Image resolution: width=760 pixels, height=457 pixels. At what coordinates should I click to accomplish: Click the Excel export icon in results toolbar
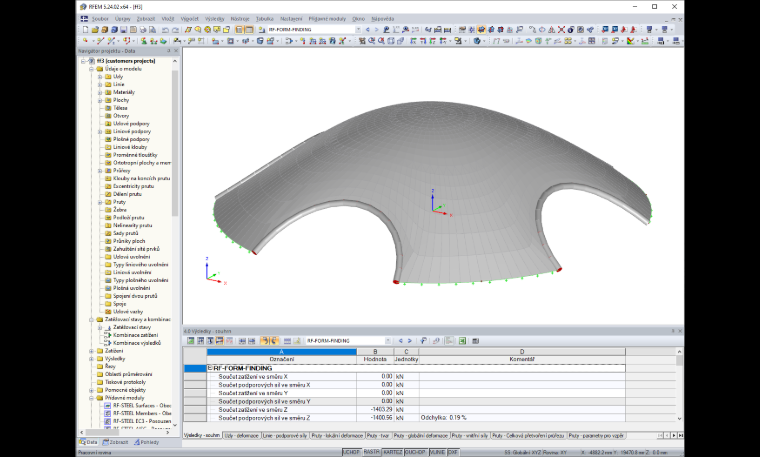coord(462,341)
